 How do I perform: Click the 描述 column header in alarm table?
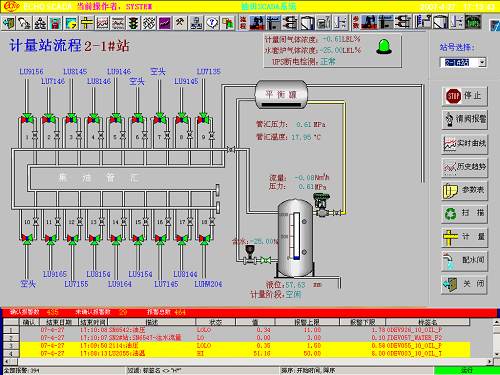(x=152, y=322)
